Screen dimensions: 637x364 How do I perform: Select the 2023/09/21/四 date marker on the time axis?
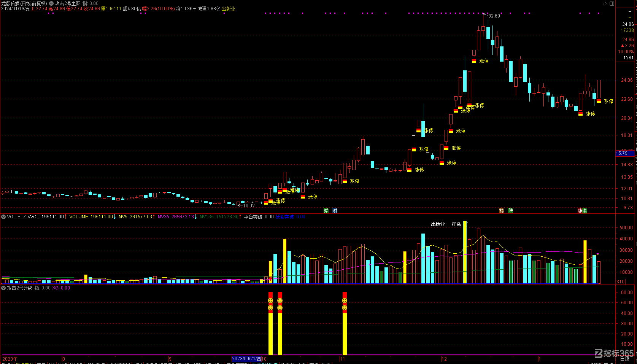pyautogui.click(x=246, y=359)
